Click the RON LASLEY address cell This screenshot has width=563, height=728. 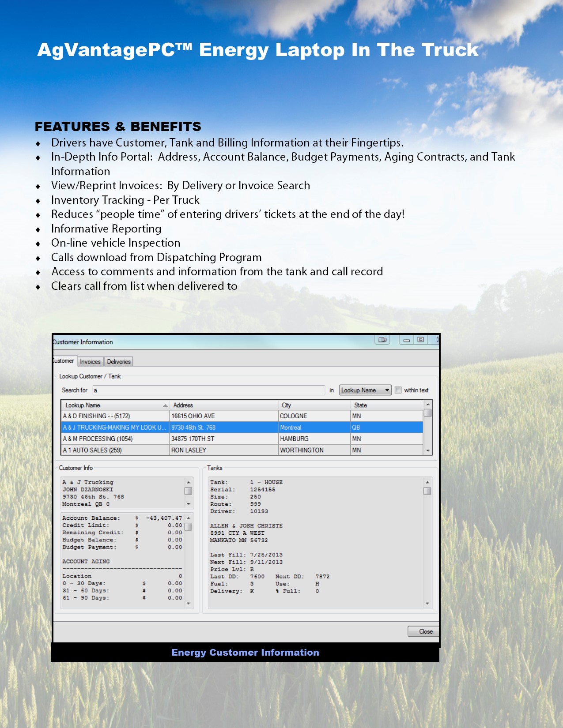tap(224, 450)
